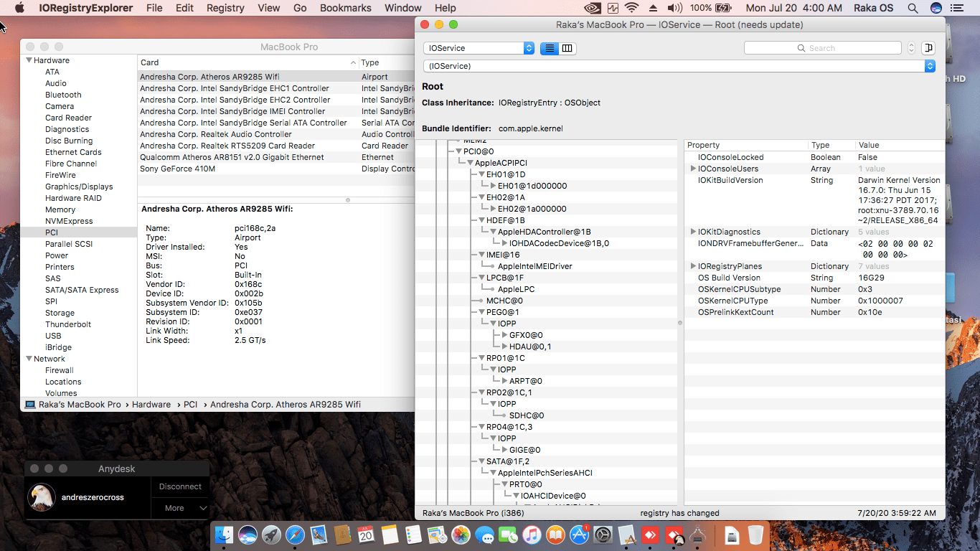Click the stepper next to the Search field
Screen dimensions: 980x551
click(x=912, y=48)
